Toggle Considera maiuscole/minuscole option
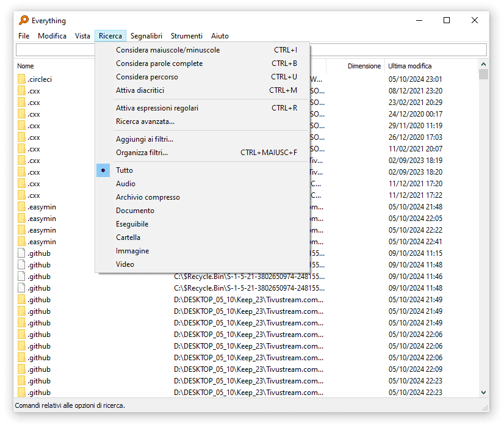Viewport: 504px width, 428px height. (203, 50)
